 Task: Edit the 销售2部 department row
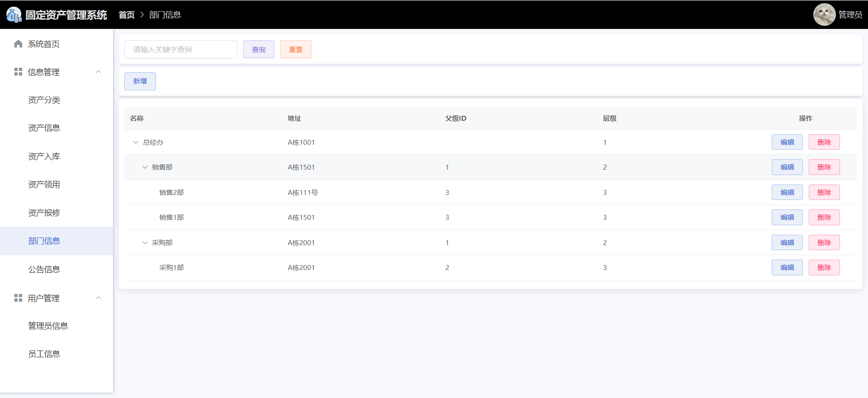click(x=787, y=192)
